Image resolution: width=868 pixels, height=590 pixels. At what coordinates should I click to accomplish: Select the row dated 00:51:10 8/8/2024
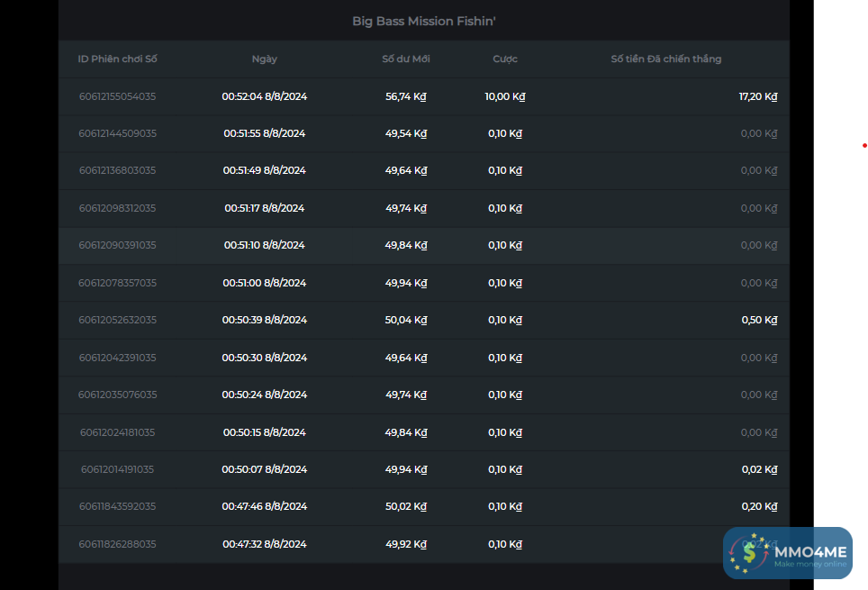pyautogui.click(x=265, y=245)
